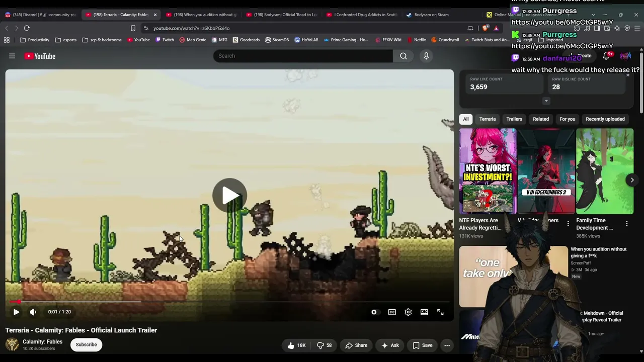
Task: Start voice search with the microphone icon
Action: click(426, 56)
